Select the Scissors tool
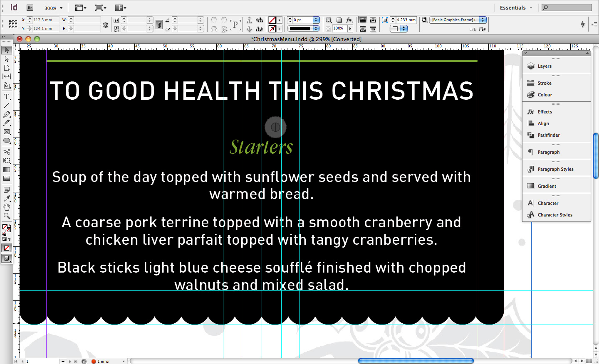The height and width of the screenshot is (364, 599). point(7,152)
